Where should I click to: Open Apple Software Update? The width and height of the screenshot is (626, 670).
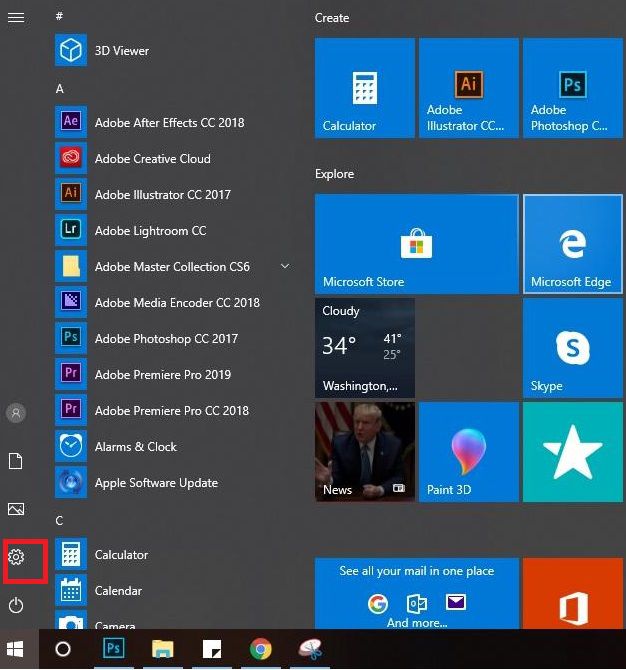[x=175, y=482]
